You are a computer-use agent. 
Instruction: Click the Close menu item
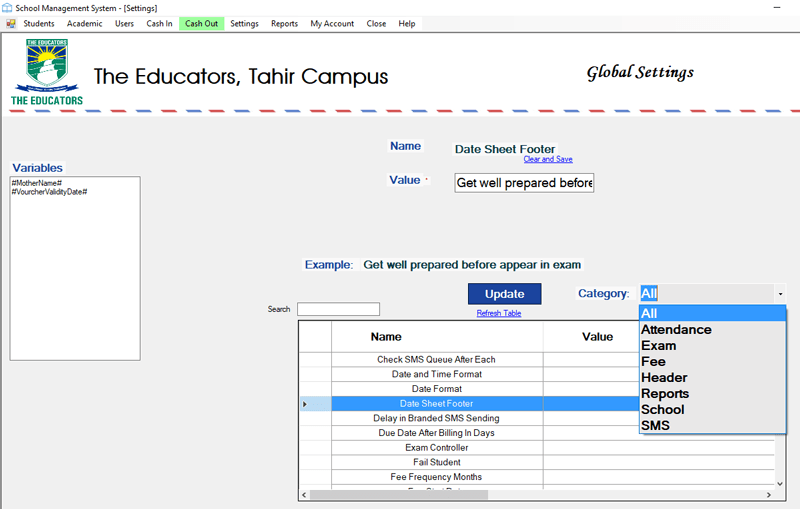pos(376,23)
